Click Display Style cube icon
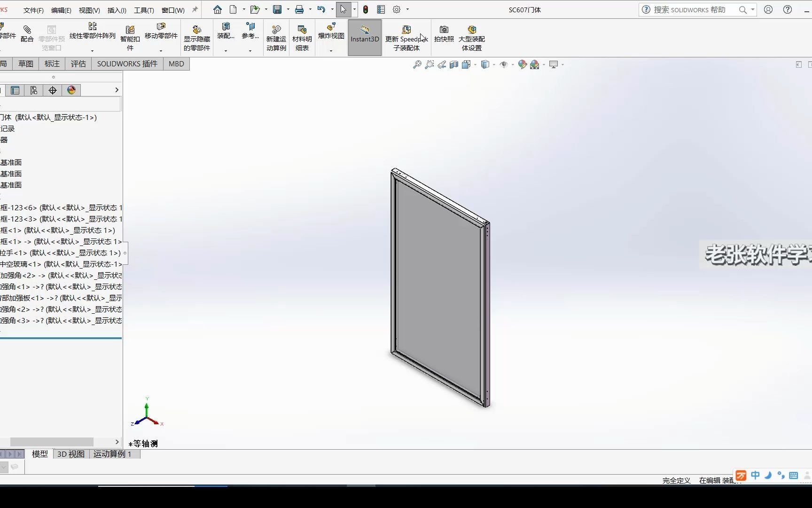The height and width of the screenshot is (508, 812). coord(485,64)
